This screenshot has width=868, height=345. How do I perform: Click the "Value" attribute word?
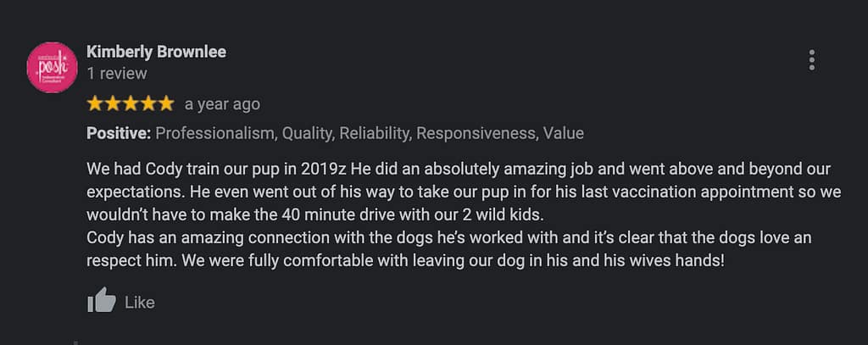564,133
